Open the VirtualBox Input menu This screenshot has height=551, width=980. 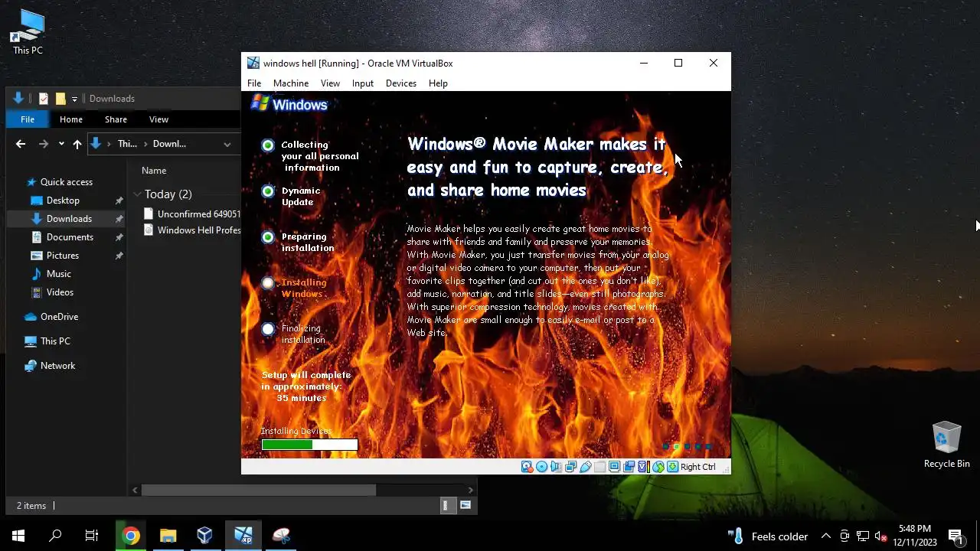(x=363, y=83)
